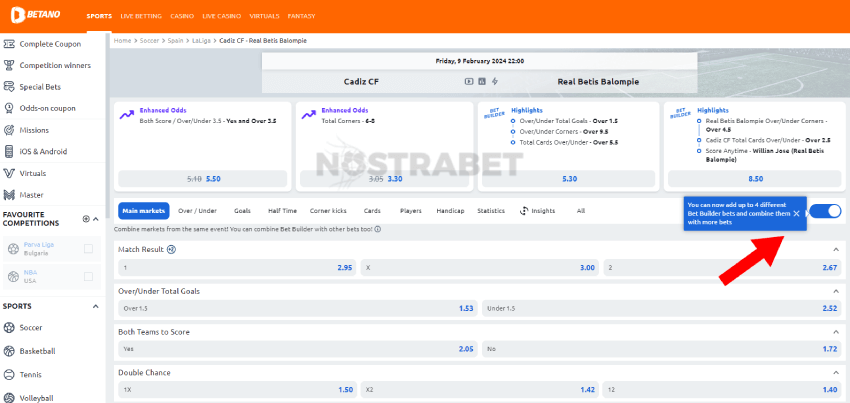Switch to the Corner kicks tab

[x=328, y=211]
